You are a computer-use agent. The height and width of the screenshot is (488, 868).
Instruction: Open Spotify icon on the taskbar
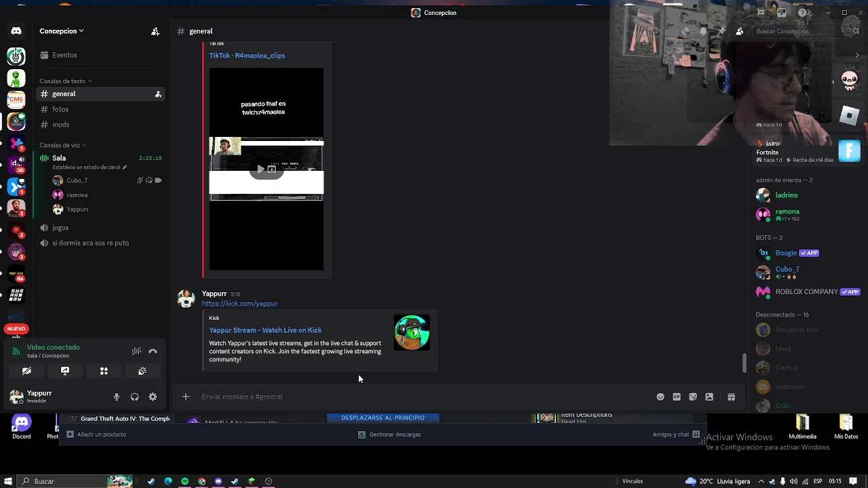(184, 481)
